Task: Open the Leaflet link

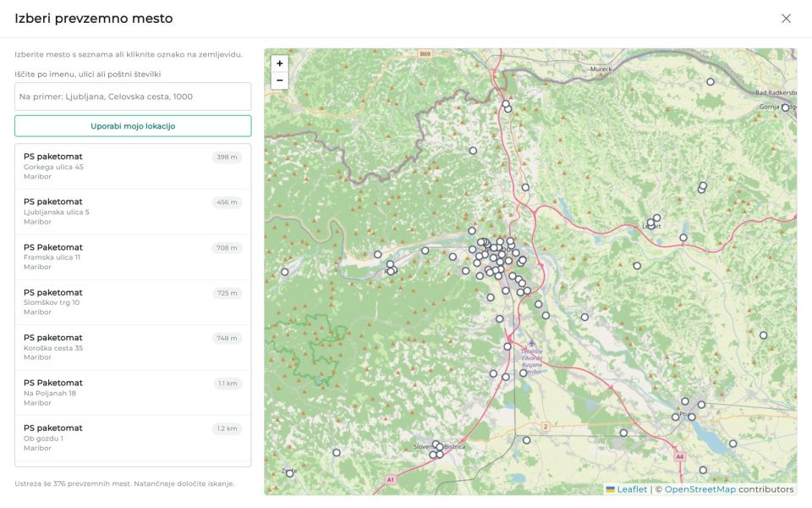Action: pos(632,489)
